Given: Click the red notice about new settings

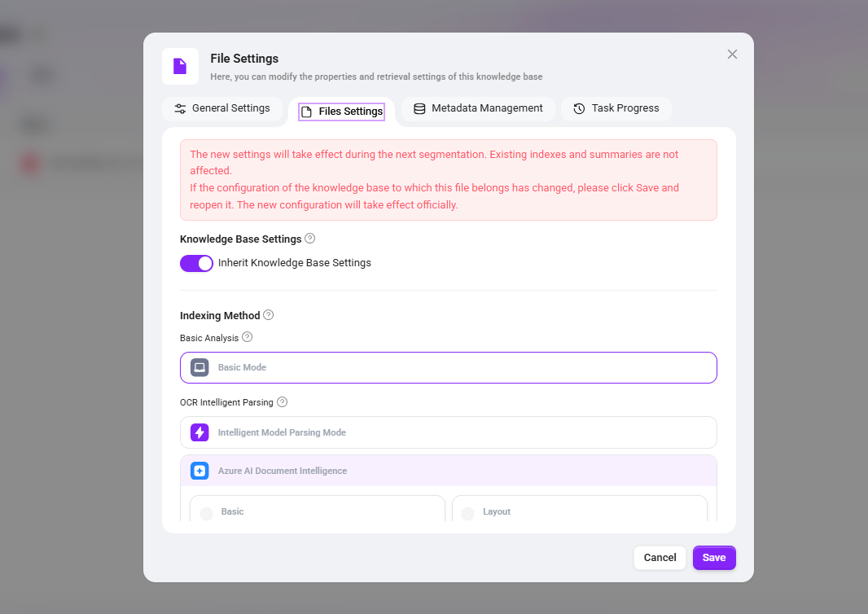Looking at the screenshot, I should point(449,180).
